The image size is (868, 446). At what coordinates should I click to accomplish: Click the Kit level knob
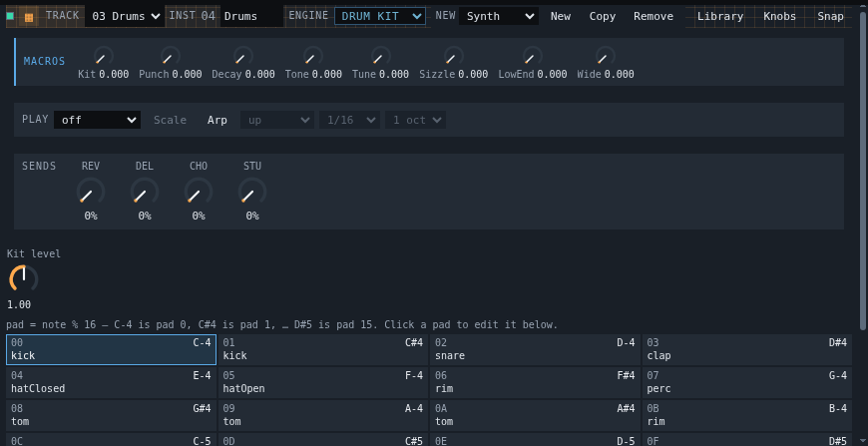pos(23,279)
